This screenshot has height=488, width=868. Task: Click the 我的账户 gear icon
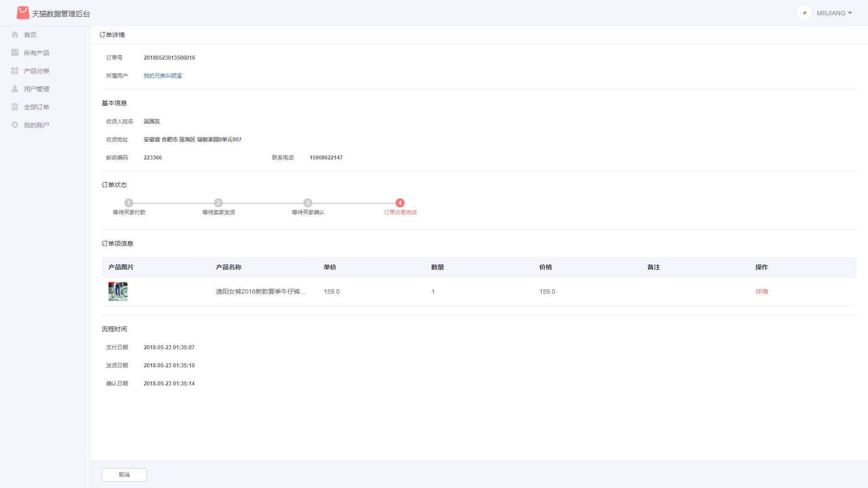click(x=15, y=125)
